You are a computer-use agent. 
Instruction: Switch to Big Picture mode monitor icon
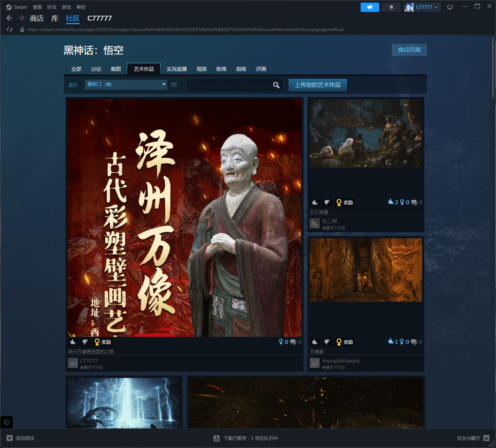click(450, 7)
